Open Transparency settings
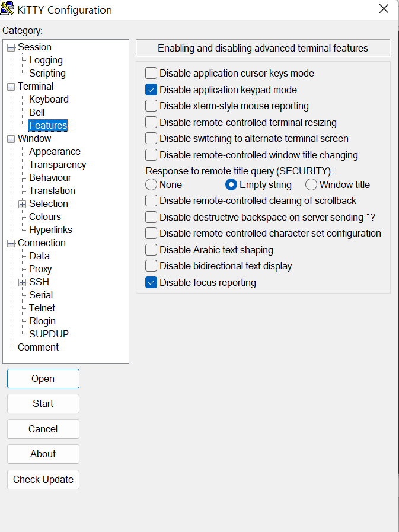The image size is (399, 532). 58,164
